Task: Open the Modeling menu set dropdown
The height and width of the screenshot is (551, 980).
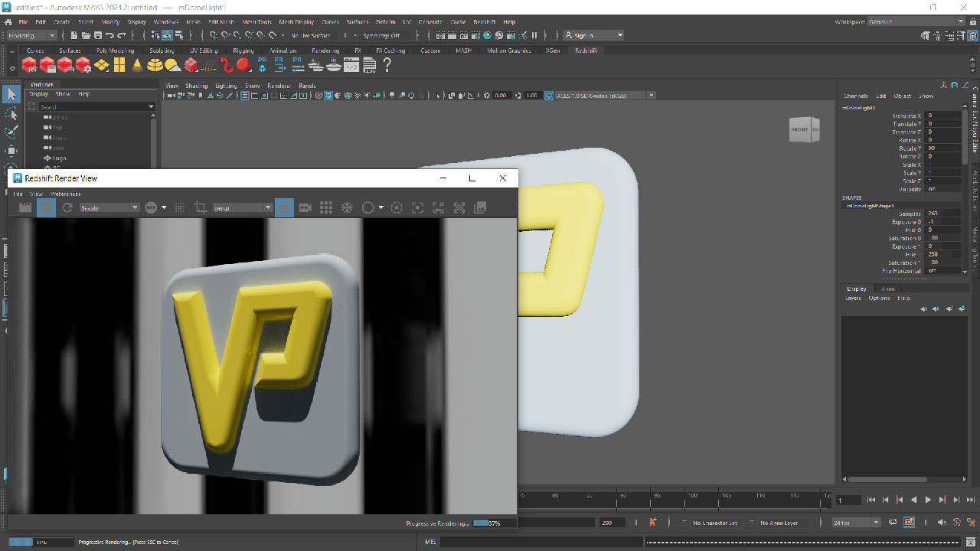Action: pos(31,35)
